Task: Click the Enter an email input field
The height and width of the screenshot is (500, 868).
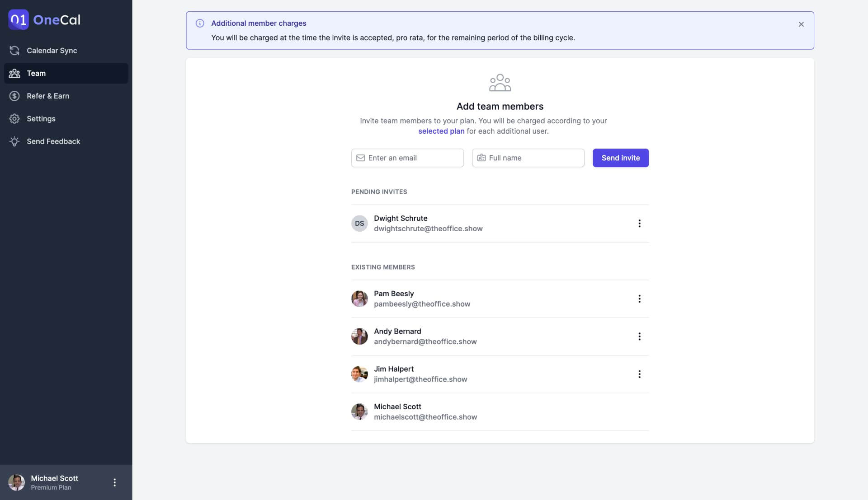Action: pos(407,157)
